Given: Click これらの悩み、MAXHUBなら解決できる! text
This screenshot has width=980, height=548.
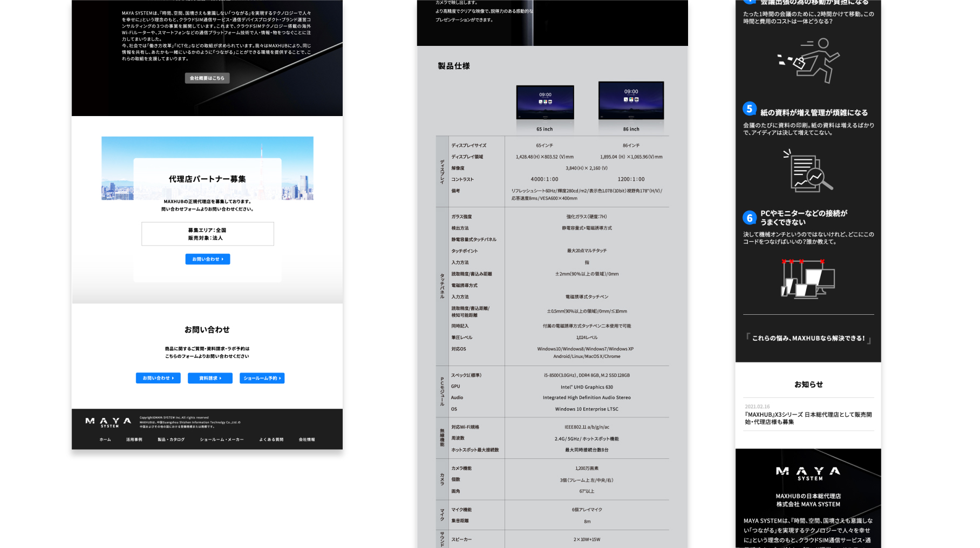Looking at the screenshot, I should [808, 338].
